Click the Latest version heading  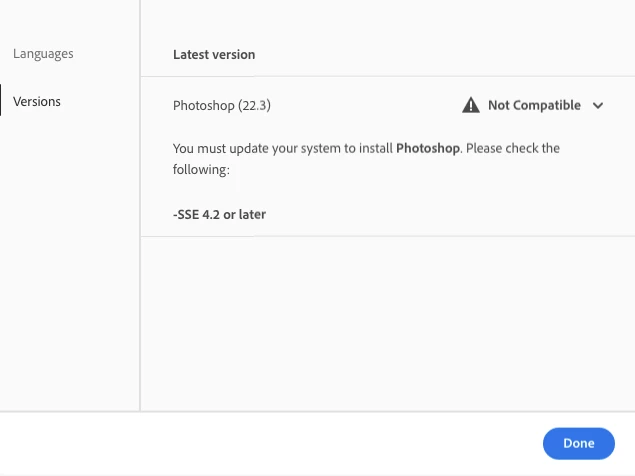(x=214, y=54)
